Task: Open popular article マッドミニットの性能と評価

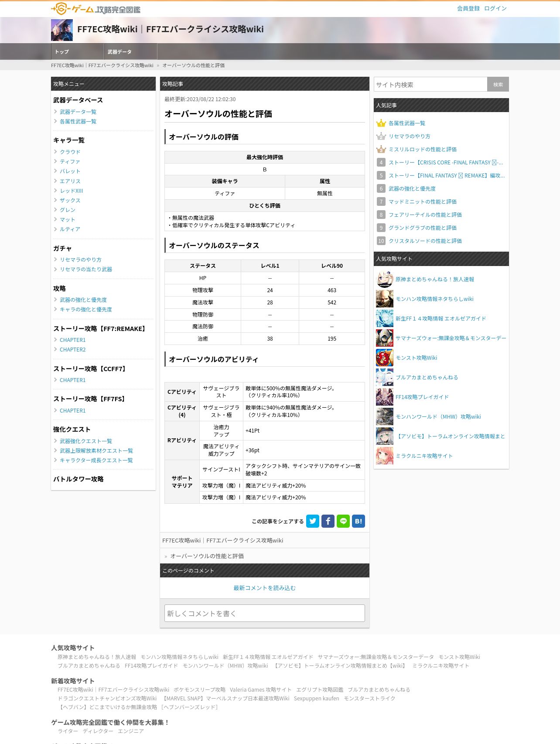Action: 423,201
